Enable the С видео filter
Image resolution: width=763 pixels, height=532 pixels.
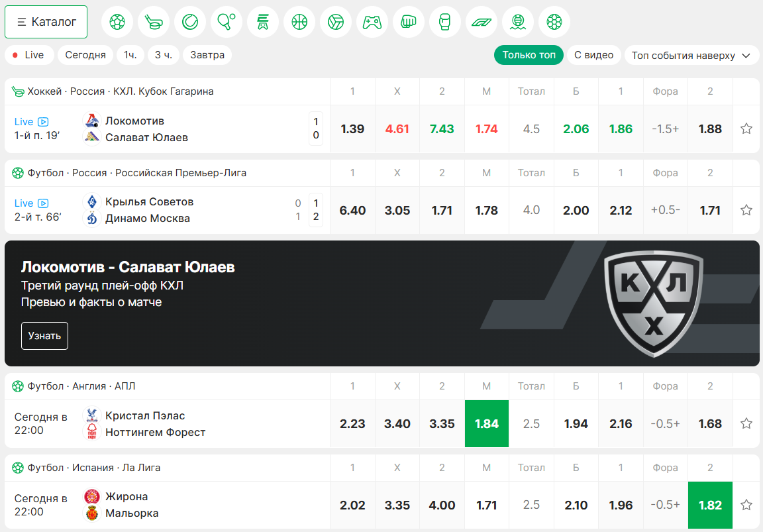(593, 55)
